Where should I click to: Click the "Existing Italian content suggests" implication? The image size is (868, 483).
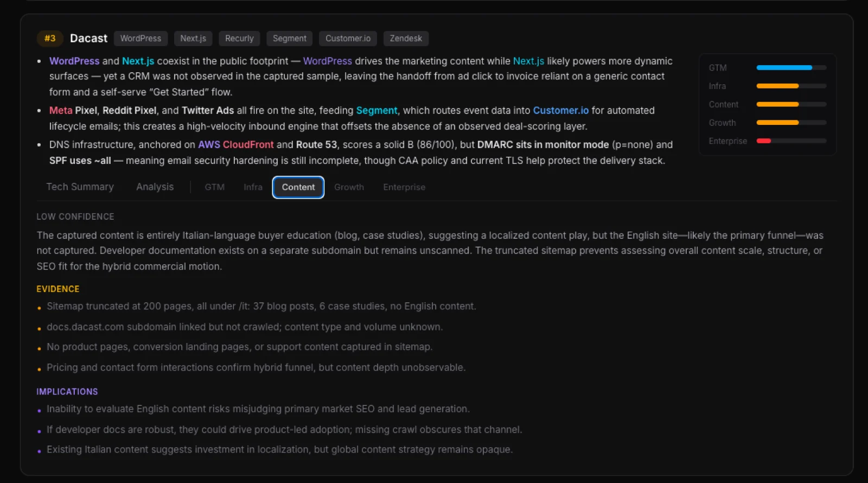coord(279,449)
